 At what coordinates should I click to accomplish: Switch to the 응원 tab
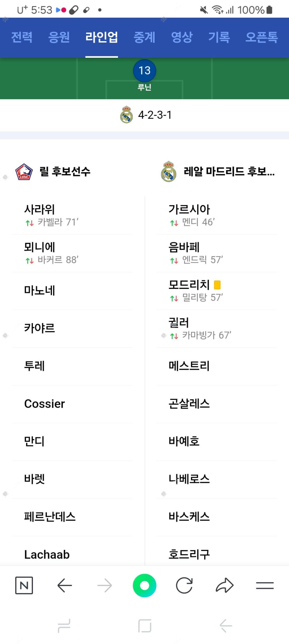(x=59, y=37)
